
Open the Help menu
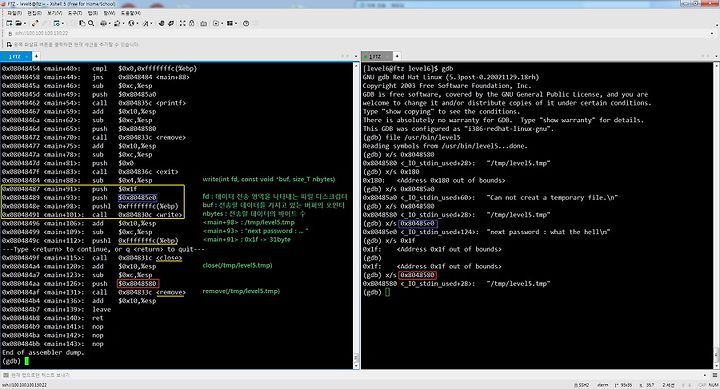[131, 13]
